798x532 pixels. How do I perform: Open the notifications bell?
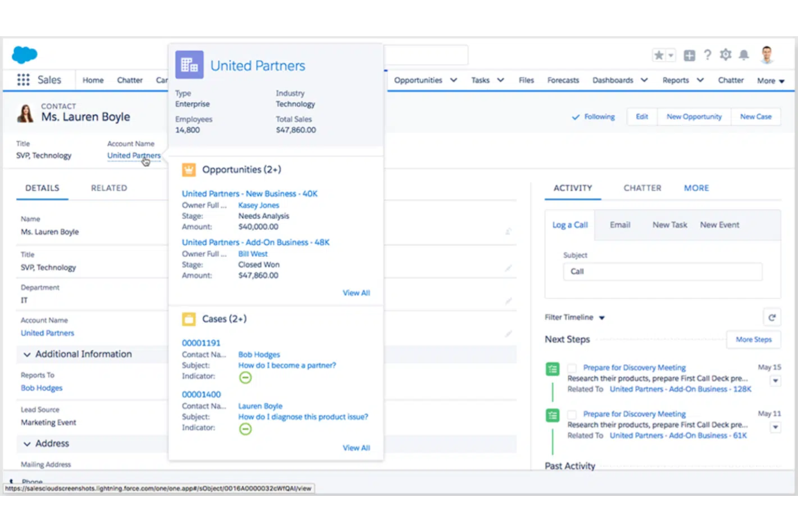tap(744, 54)
